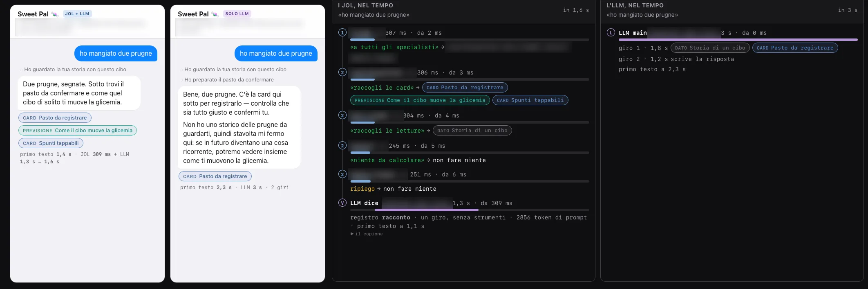
Task: Click the blue "ho mangiato due prugne" bubble in left chat
Action: 116,54
